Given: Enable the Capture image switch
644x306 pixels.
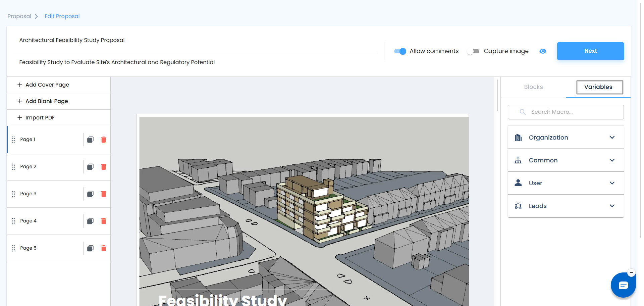Looking at the screenshot, I should (473, 51).
